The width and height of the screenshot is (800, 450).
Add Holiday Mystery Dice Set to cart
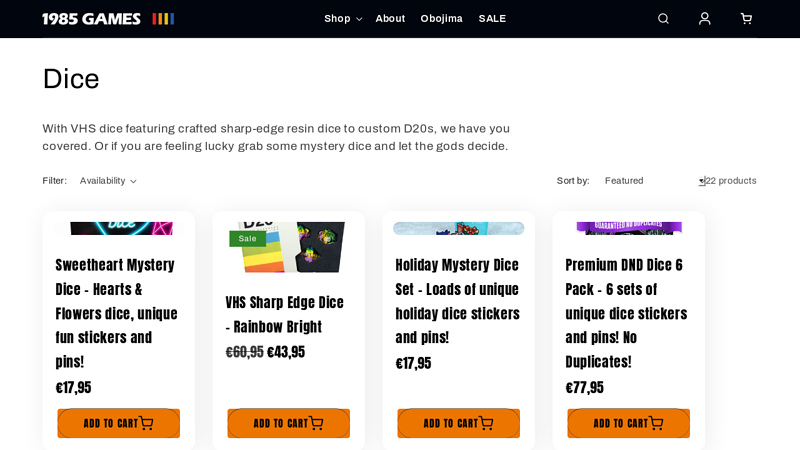click(x=459, y=423)
